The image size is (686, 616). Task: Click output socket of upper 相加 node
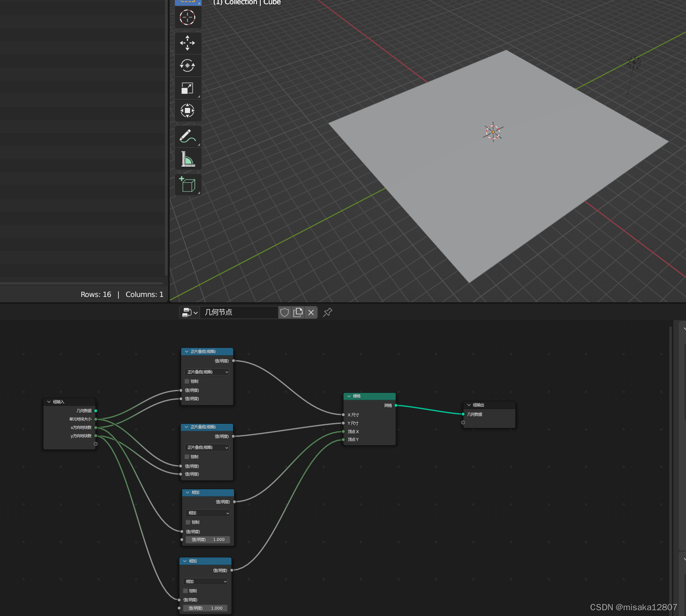coord(235,502)
